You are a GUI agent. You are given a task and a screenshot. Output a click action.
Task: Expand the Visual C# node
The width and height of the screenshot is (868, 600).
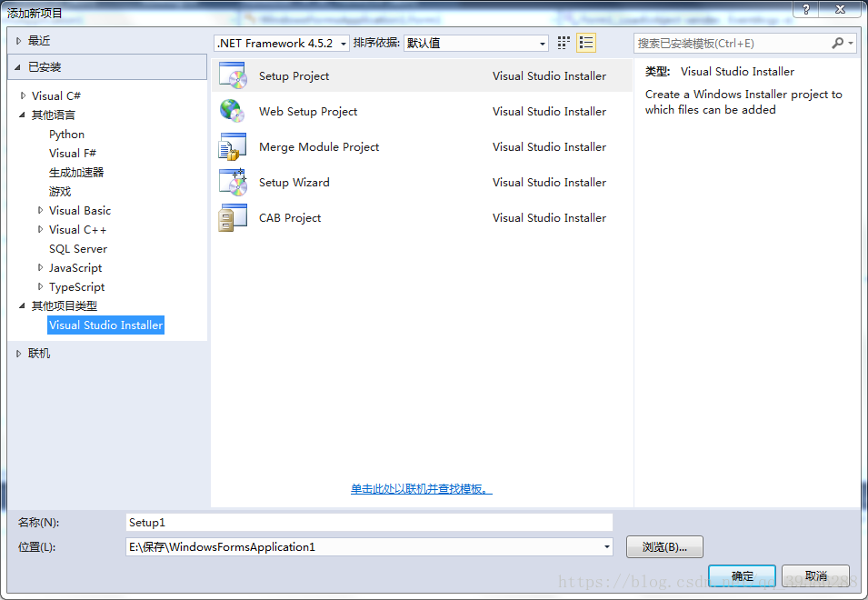pyautogui.click(x=23, y=95)
